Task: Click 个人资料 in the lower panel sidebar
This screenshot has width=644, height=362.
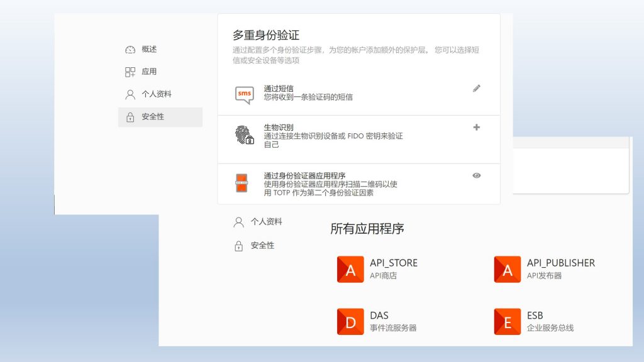Action: point(265,222)
